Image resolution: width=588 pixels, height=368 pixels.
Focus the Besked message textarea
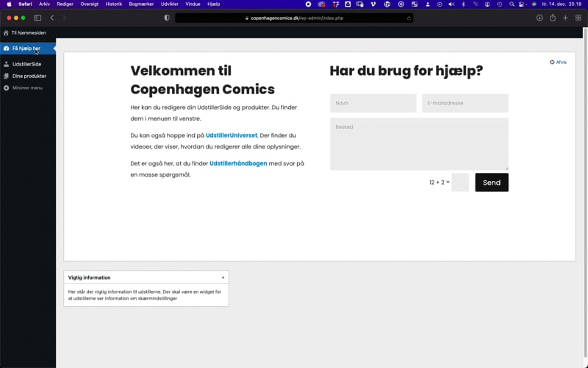(419, 144)
